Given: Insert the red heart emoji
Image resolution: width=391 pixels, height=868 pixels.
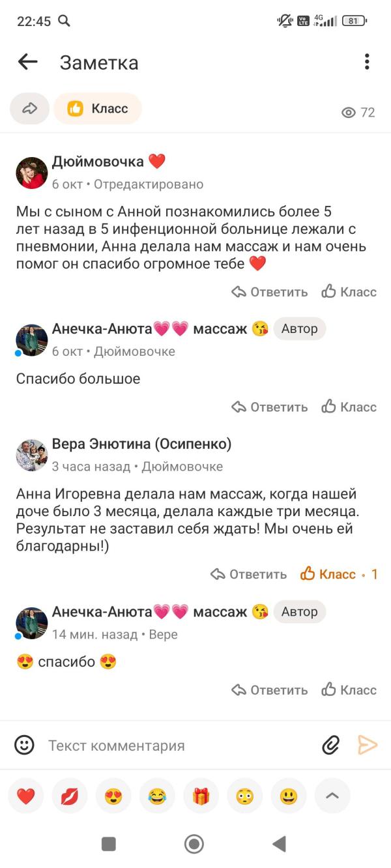Looking at the screenshot, I should [26, 796].
